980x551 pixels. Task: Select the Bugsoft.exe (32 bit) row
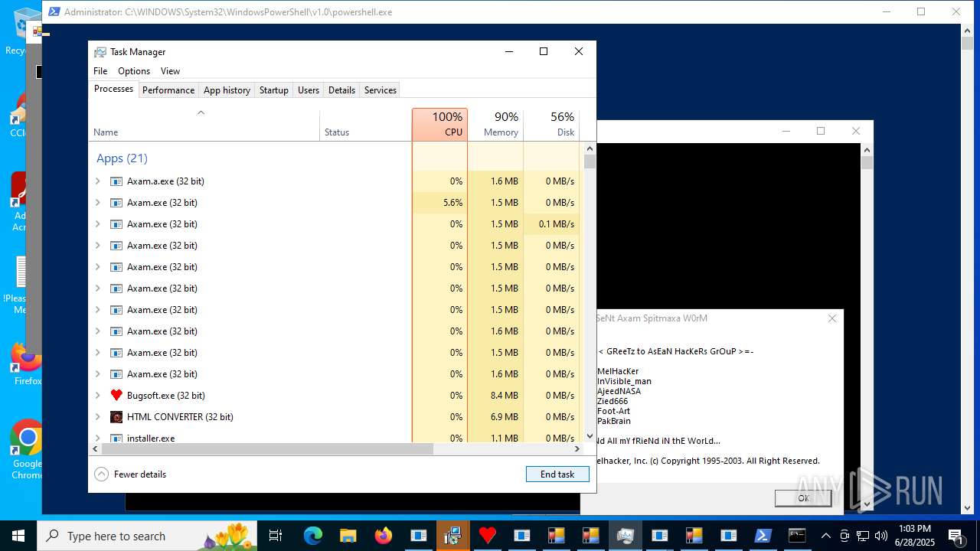334,396
